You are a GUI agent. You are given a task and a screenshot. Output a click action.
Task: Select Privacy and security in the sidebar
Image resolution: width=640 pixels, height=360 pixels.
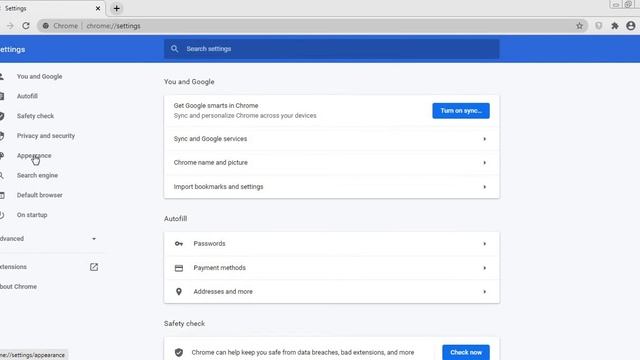tap(46, 136)
